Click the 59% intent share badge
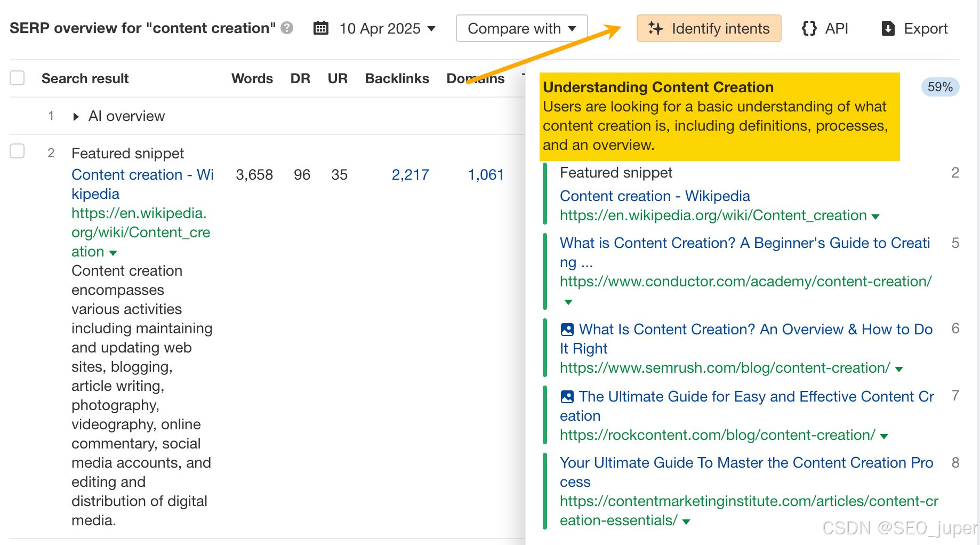 [x=940, y=87]
